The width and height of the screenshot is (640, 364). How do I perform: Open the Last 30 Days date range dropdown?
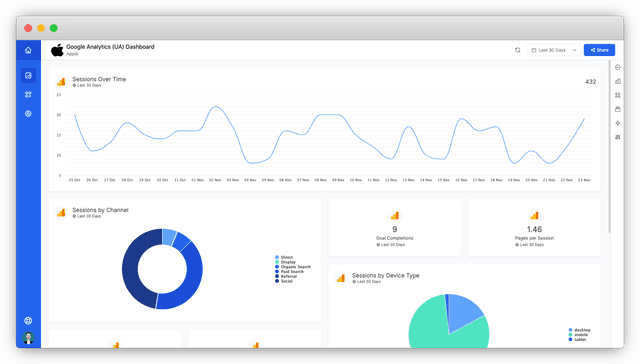point(554,50)
